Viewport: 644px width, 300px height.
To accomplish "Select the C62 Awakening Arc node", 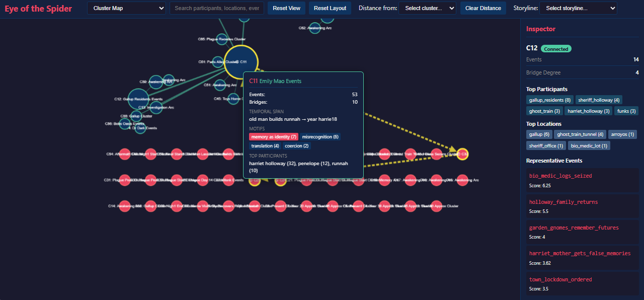I will (315, 28).
